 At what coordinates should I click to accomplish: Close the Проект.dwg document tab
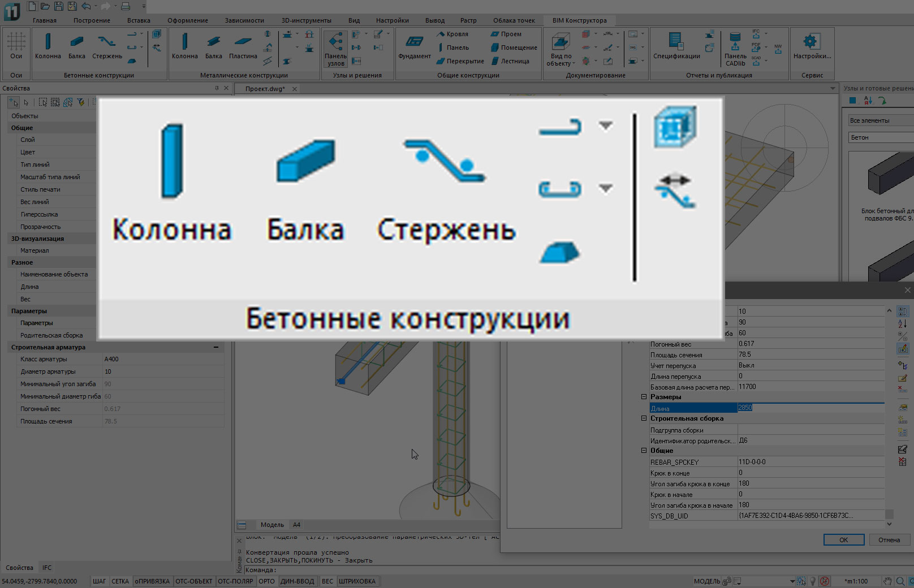click(294, 89)
